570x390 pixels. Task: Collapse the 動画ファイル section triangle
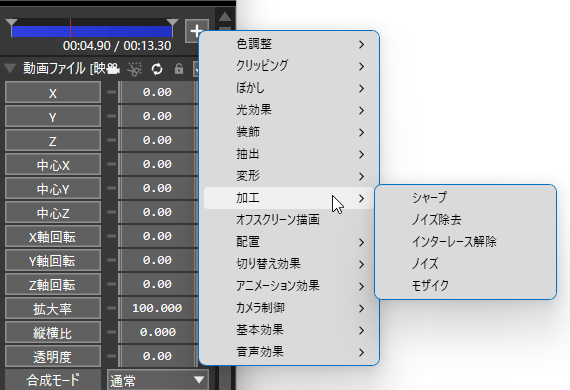pyautogui.click(x=10, y=68)
